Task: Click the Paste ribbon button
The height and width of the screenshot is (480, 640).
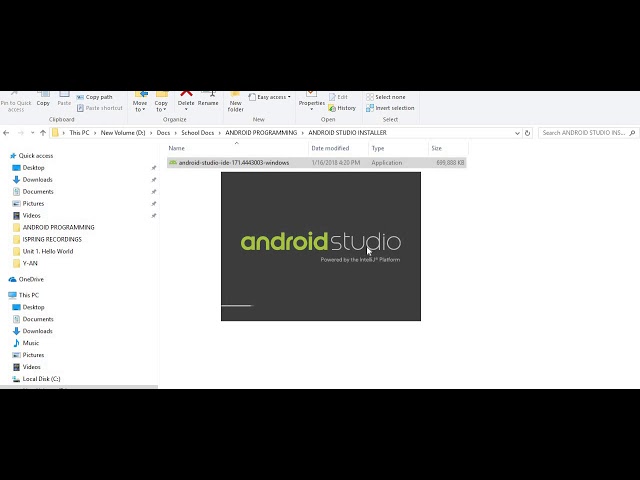Action: coord(64,99)
